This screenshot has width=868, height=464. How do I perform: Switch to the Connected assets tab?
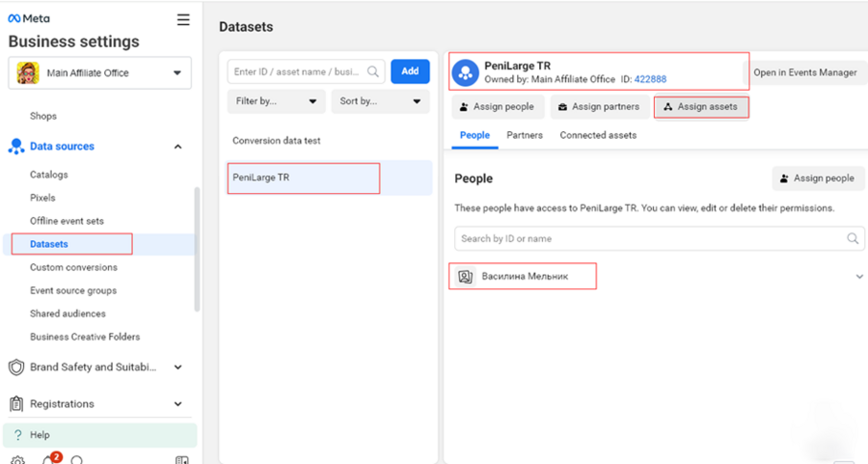(x=598, y=135)
